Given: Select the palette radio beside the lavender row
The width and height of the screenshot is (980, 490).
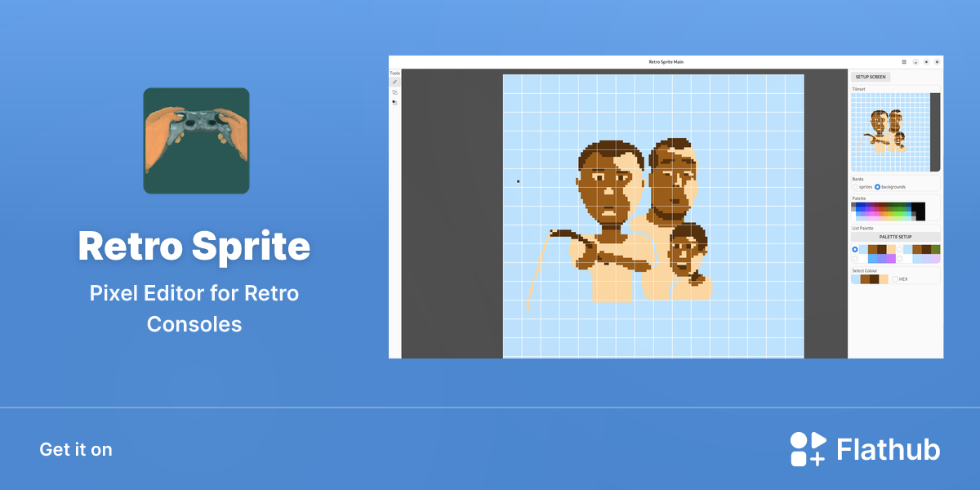Looking at the screenshot, I should coord(899,259).
